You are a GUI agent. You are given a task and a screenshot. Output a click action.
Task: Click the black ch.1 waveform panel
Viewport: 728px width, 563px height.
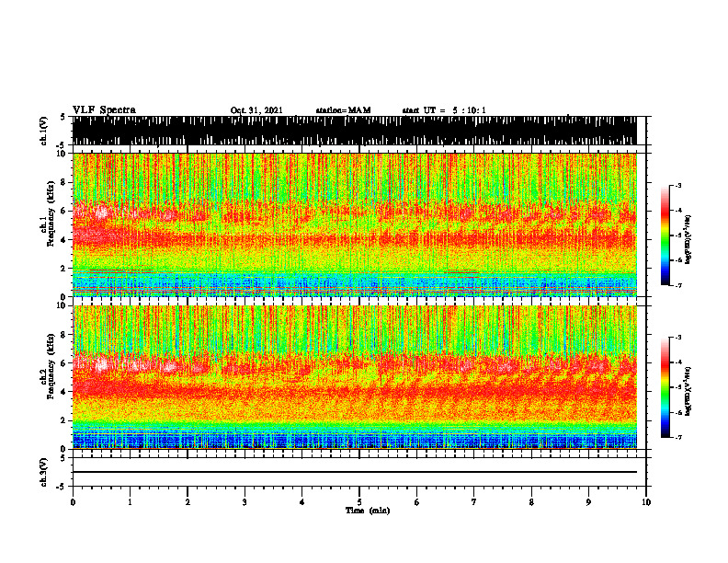[x=355, y=131]
